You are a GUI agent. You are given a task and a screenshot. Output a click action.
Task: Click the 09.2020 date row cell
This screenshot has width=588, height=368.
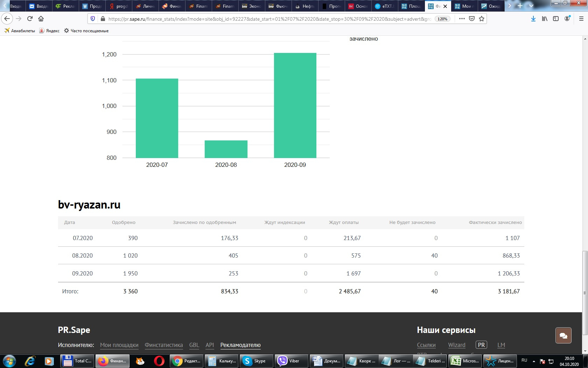pos(82,273)
